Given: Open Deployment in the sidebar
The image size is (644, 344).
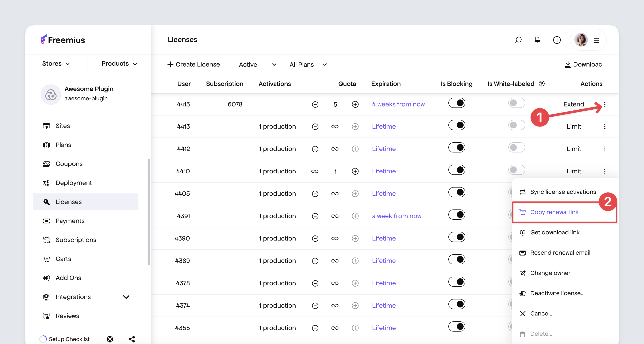Looking at the screenshot, I should (x=85, y=183).
